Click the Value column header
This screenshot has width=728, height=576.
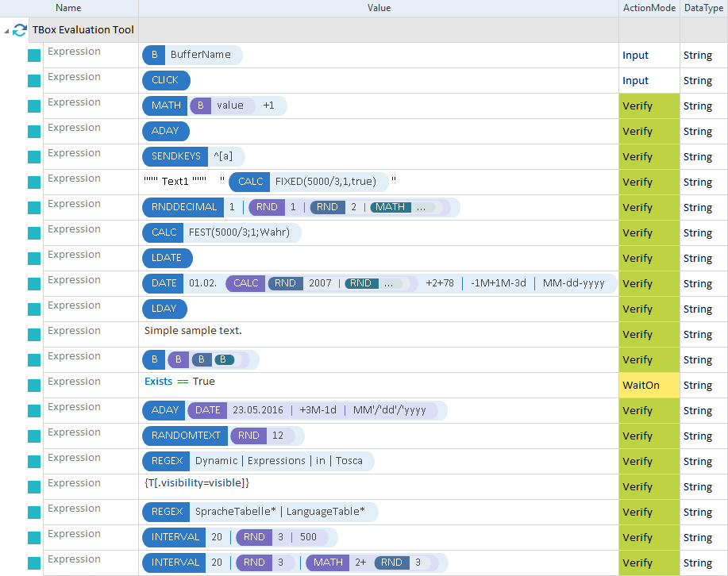378,8
